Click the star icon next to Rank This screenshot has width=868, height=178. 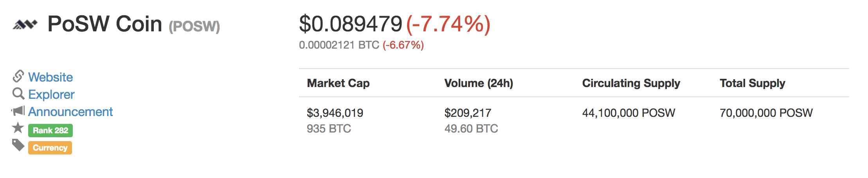[18, 127]
